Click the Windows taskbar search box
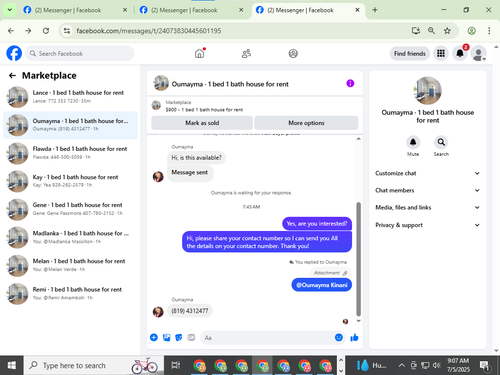This screenshot has height=375, width=500. [x=94, y=365]
